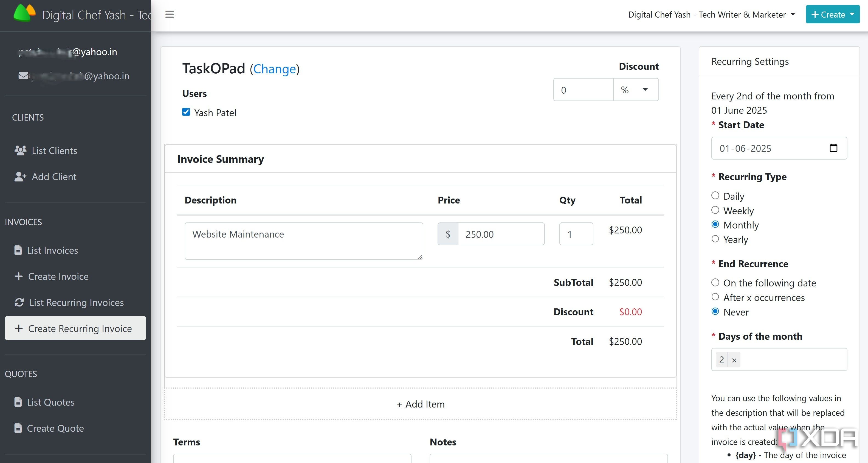Click the Digital Chef Yash sidebar title
Viewport: 868px width, 463px height.
tap(96, 15)
